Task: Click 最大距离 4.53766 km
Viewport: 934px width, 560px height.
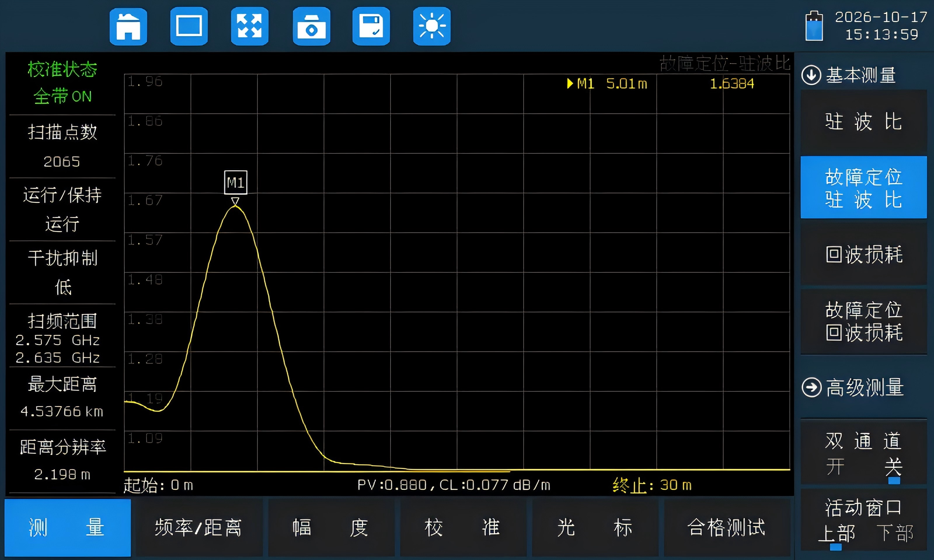Action: [62, 398]
